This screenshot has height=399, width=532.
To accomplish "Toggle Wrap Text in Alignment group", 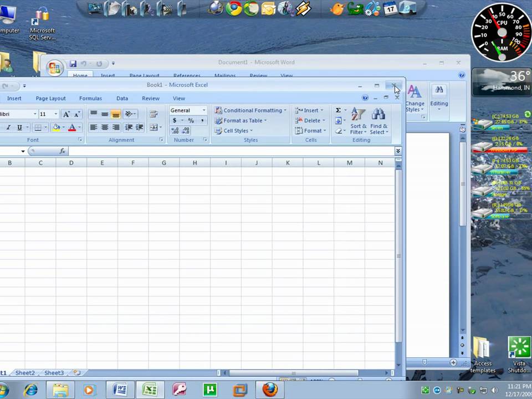I will tap(154, 114).
